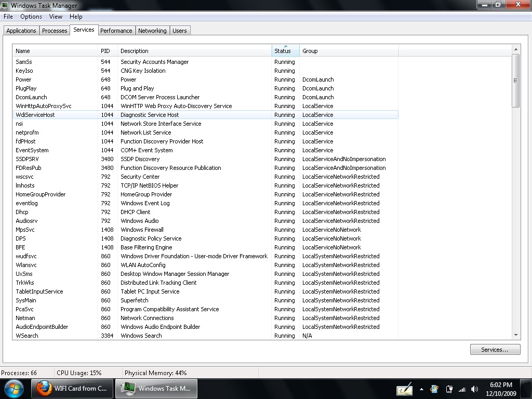Open the File menu

coord(8,17)
